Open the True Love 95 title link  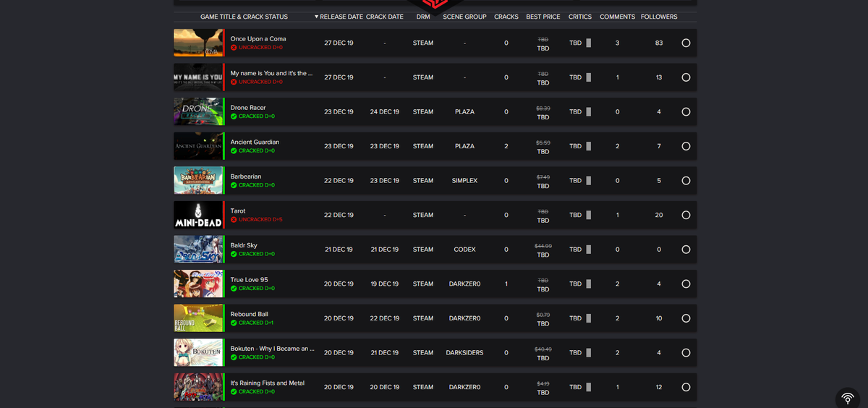coord(250,280)
